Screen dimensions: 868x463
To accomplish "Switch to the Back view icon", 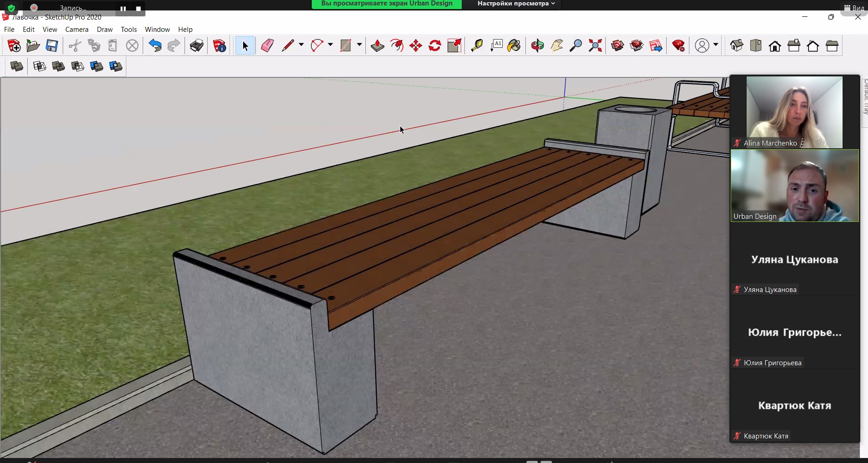I will [813, 45].
